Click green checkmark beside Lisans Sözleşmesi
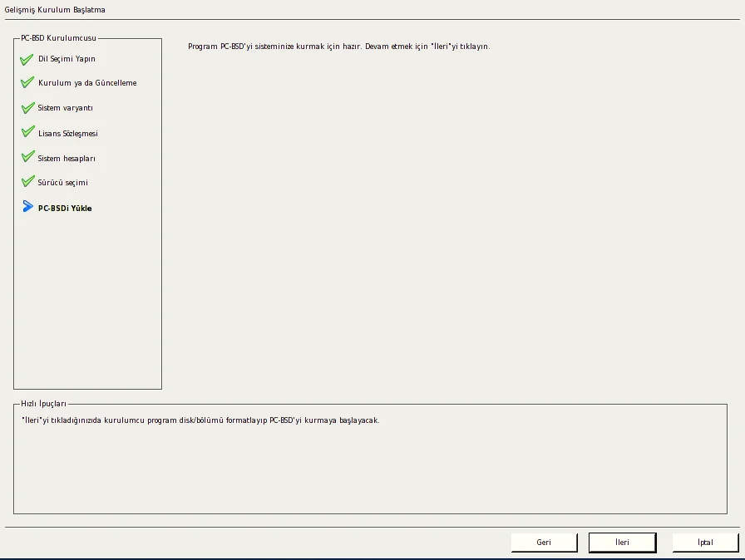745x560 pixels. pyautogui.click(x=27, y=131)
